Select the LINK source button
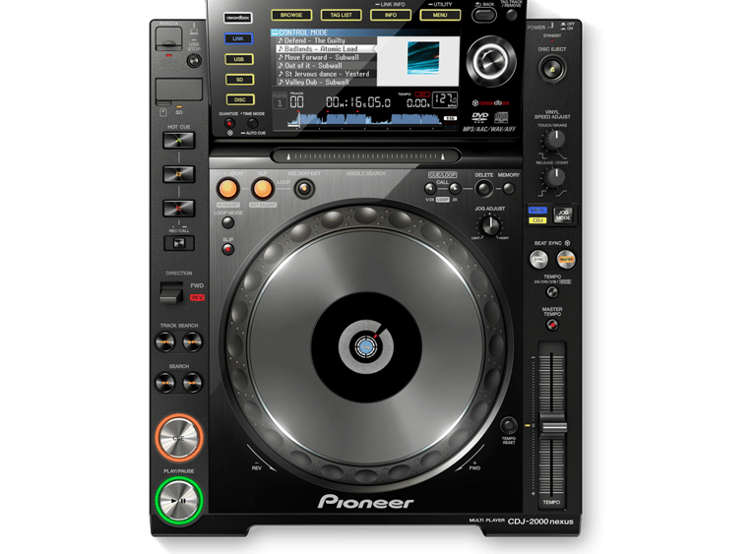 (x=238, y=38)
